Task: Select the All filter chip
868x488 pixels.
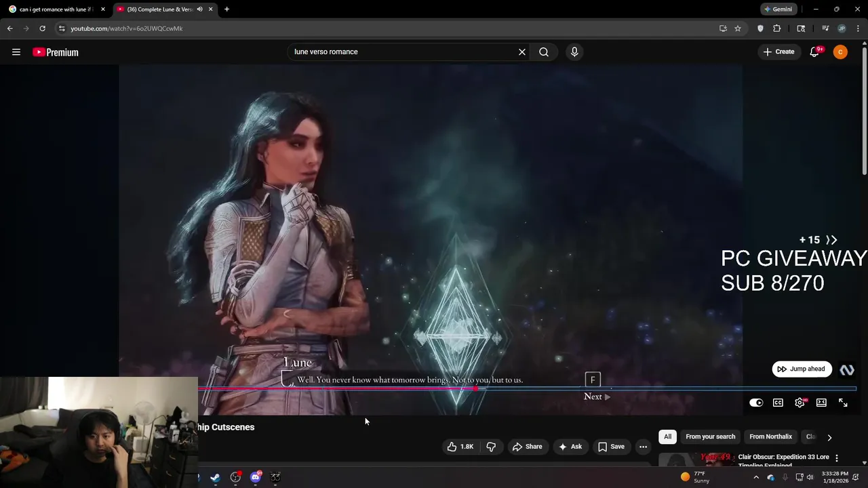Action: click(x=667, y=436)
